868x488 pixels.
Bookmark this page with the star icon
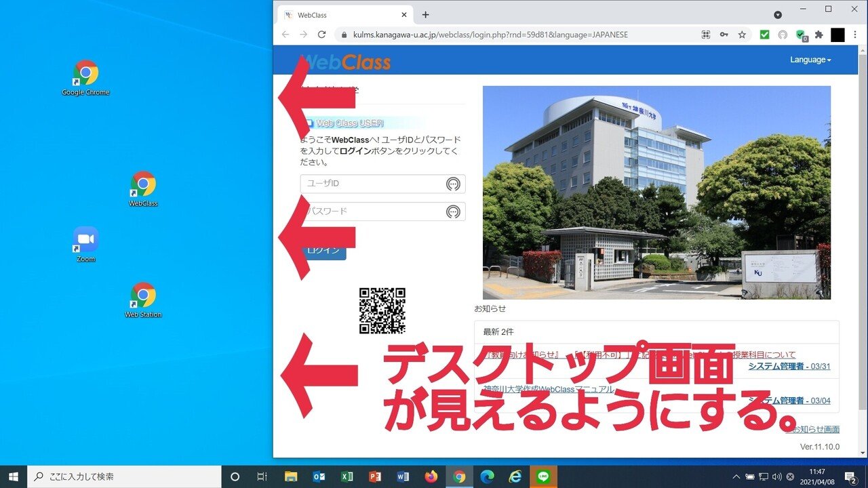click(x=743, y=35)
